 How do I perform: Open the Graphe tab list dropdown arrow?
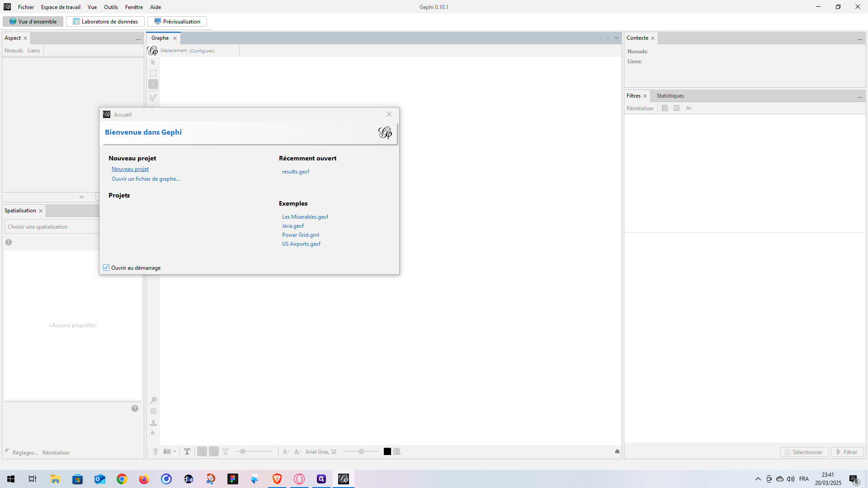coord(616,38)
